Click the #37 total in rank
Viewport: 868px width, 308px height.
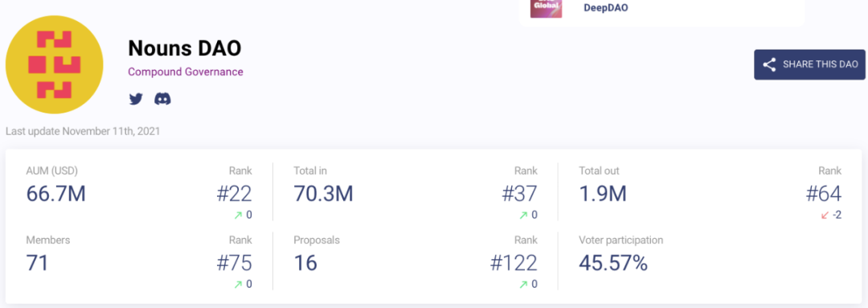point(519,194)
